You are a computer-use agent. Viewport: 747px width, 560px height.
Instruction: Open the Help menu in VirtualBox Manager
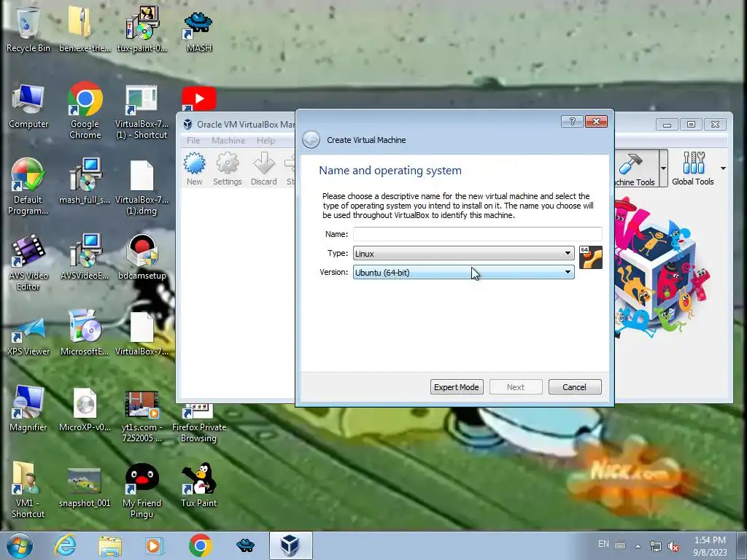click(x=266, y=141)
